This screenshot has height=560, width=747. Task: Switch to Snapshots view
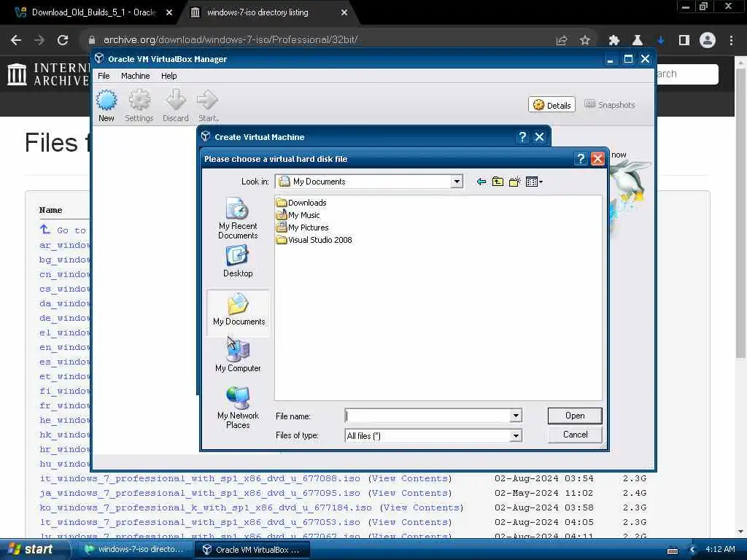pos(609,105)
